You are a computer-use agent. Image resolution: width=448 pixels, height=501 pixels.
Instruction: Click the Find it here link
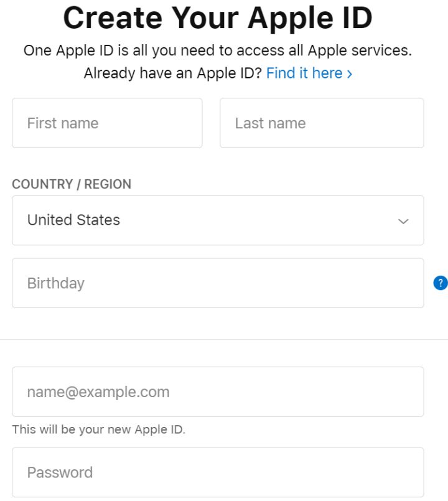[x=304, y=73]
